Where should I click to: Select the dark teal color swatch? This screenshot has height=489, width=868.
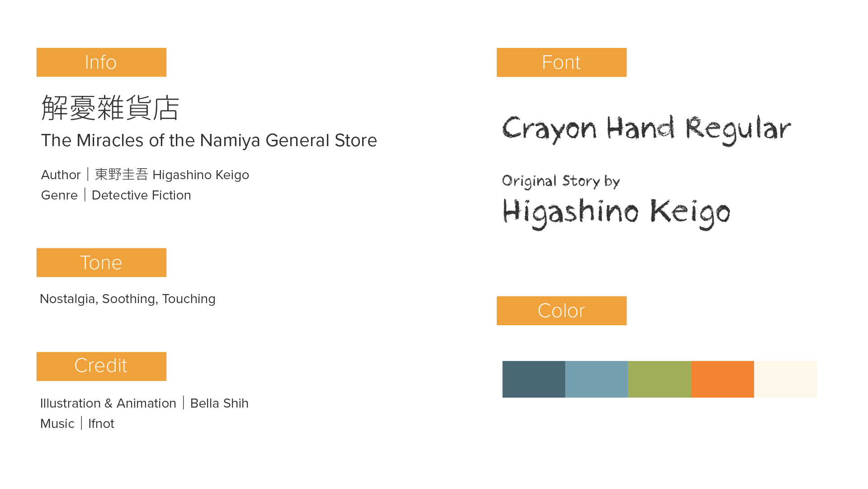tap(533, 379)
